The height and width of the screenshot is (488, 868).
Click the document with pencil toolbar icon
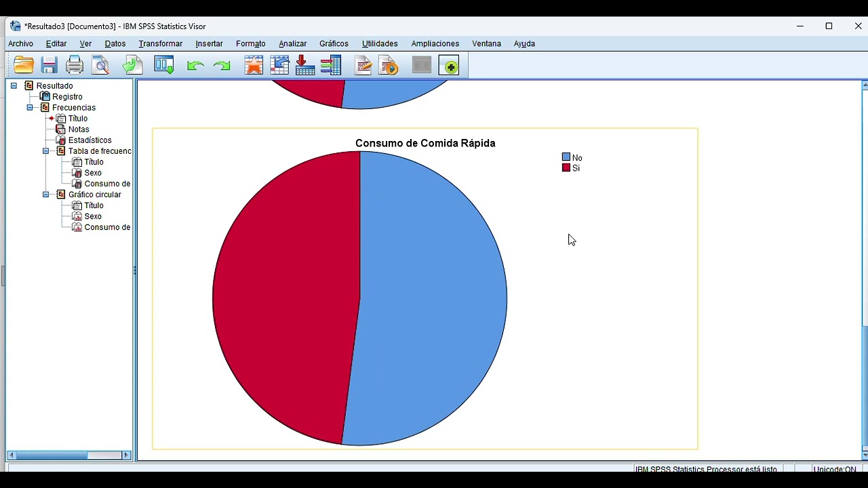(363, 65)
